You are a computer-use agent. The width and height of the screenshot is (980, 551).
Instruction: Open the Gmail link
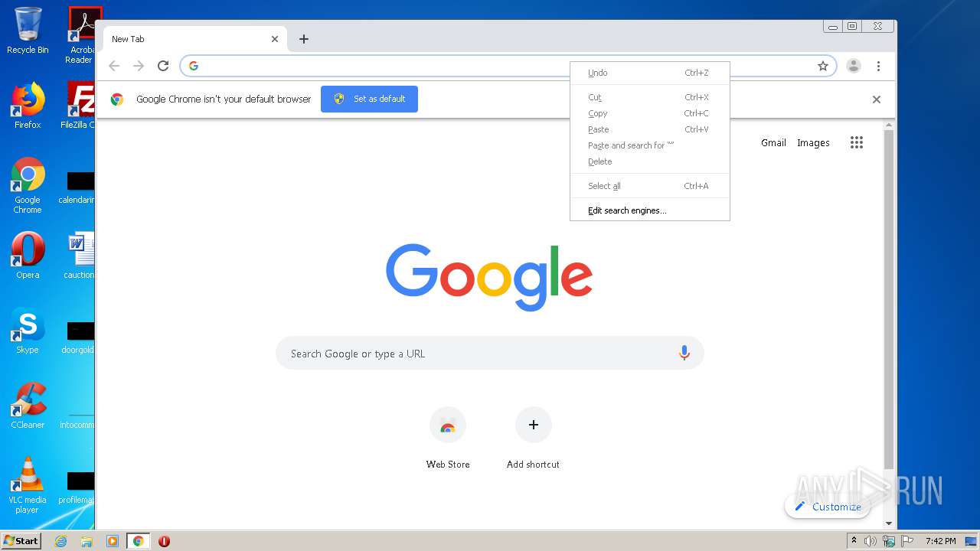(x=773, y=142)
